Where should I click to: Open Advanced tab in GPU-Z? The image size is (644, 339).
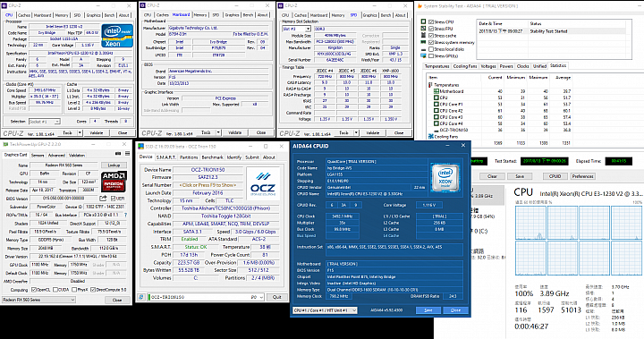click(x=56, y=155)
